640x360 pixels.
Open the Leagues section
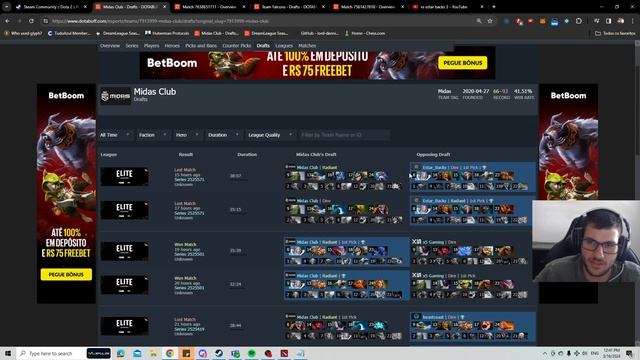click(284, 46)
